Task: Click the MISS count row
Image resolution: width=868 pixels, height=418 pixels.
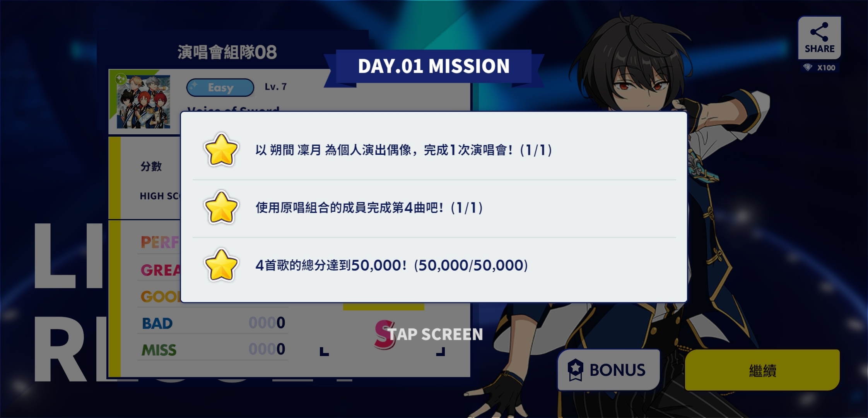Action: (213, 349)
